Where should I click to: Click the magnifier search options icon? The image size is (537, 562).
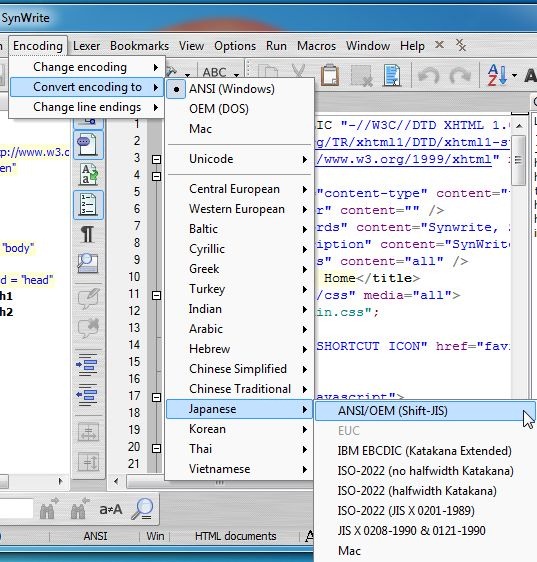click(142, 508)
